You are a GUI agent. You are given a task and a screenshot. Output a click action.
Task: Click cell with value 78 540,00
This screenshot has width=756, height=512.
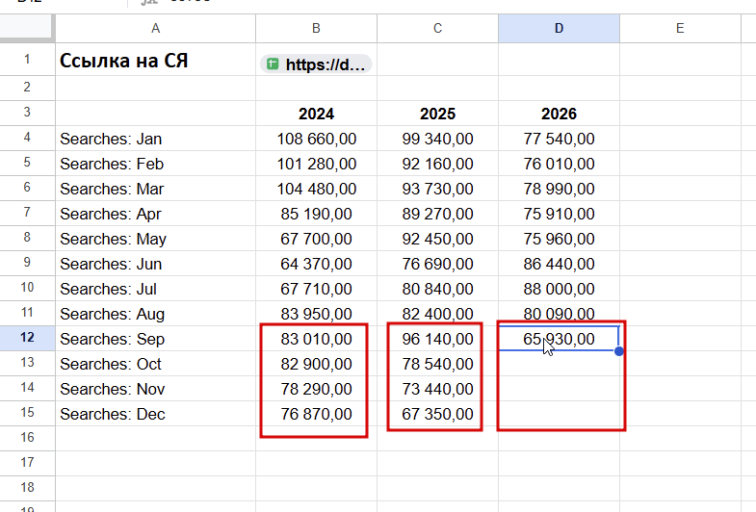(438, 364)
